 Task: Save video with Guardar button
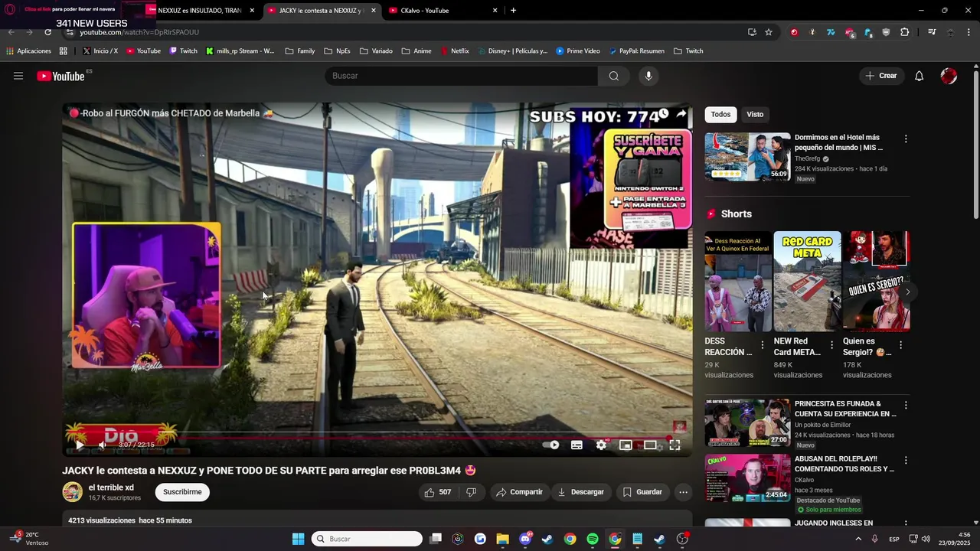(x=642, y=492)
